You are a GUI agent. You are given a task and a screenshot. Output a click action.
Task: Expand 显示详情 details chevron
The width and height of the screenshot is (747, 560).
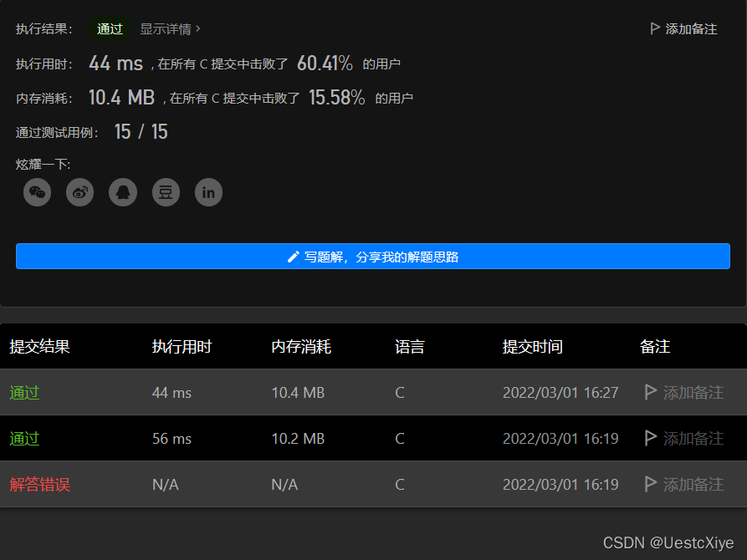coord(170,29)
